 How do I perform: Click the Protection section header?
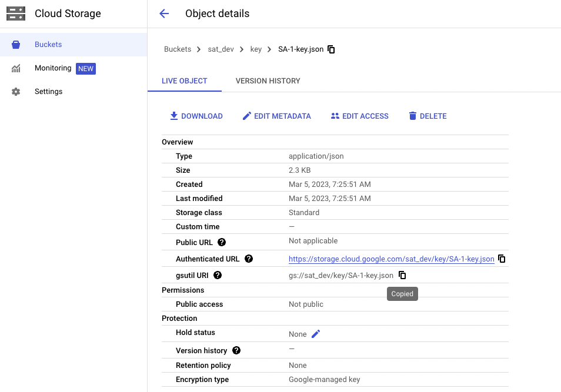pyautogui.click(x=179, y=319)
